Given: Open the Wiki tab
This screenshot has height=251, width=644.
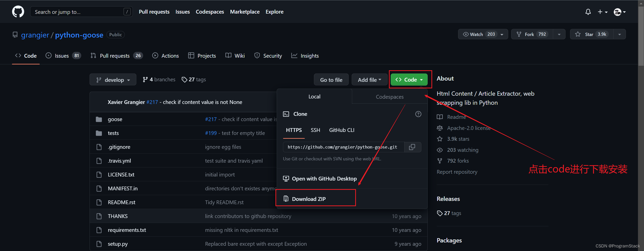Looking at the screenshot, I should [235, 56].
